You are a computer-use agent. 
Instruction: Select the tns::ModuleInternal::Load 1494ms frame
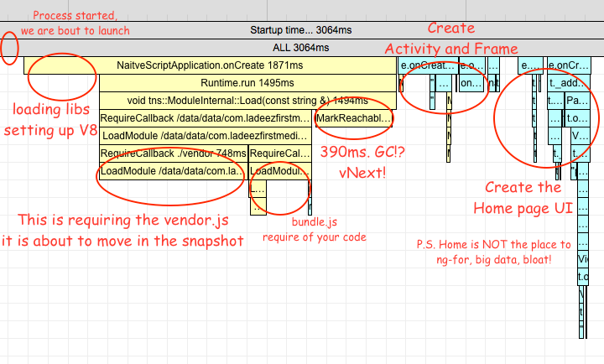click(247, 101)
